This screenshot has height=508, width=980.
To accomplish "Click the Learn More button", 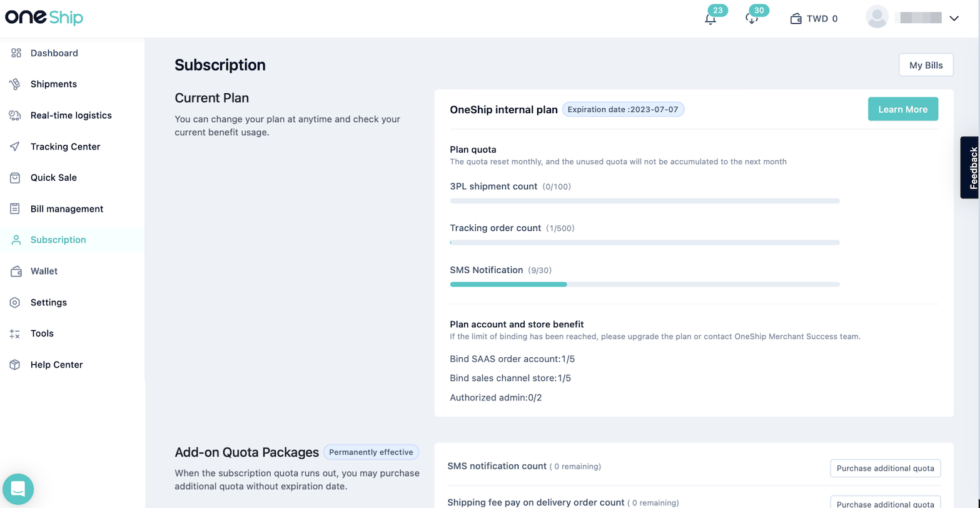I will (903, 109).
